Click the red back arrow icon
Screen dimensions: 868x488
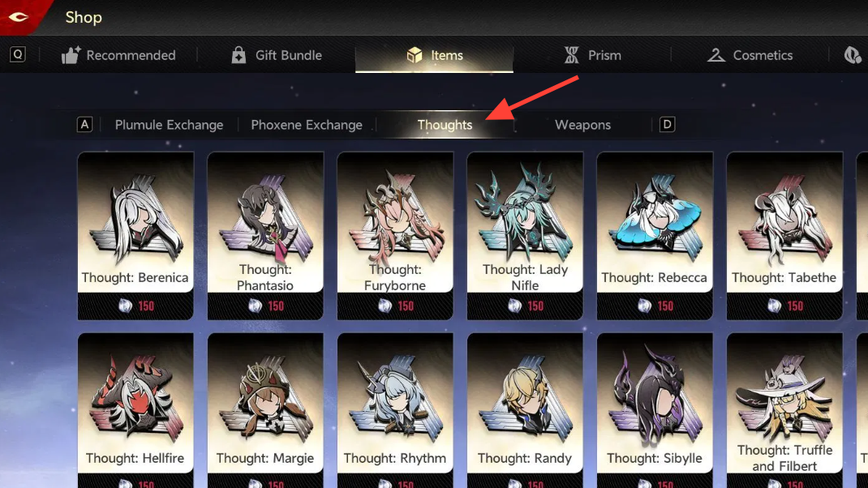19,17
